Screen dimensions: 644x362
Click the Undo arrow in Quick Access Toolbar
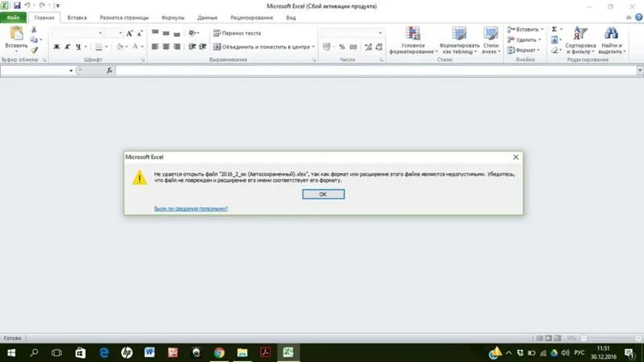tap(27, 6)
